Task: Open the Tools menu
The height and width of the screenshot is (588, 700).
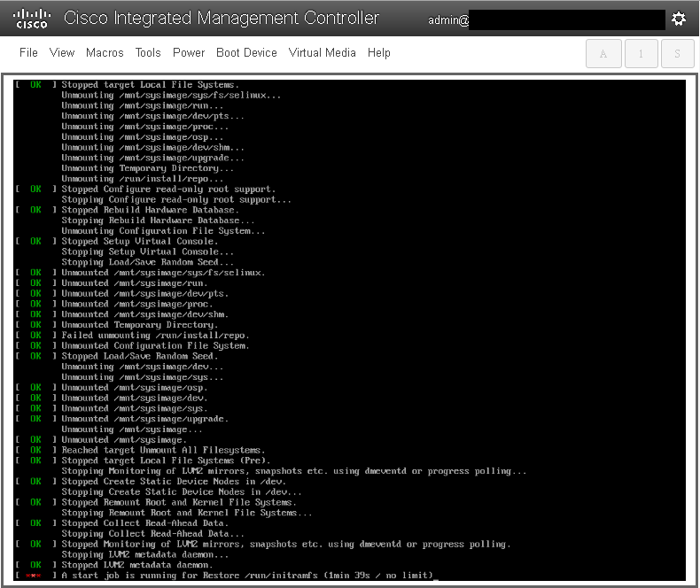Action: [x=148, y=52]
